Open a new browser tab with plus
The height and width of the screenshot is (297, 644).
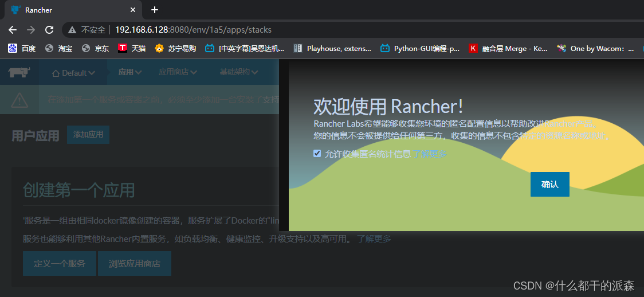click(x=155, y=9)
